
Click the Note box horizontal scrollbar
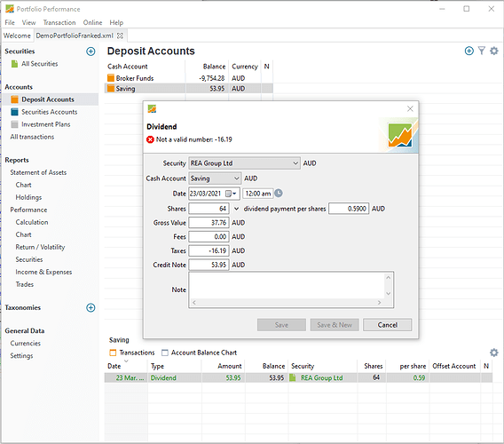(x=287, y=303)
